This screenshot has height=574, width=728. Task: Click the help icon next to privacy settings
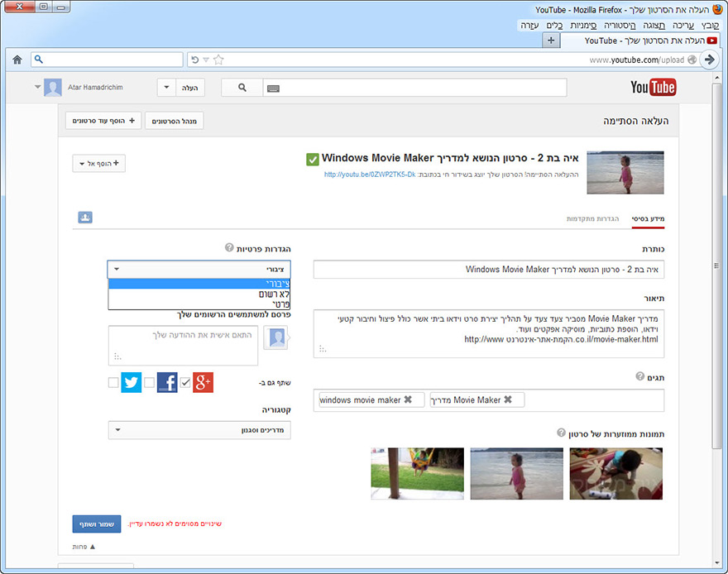229,246
